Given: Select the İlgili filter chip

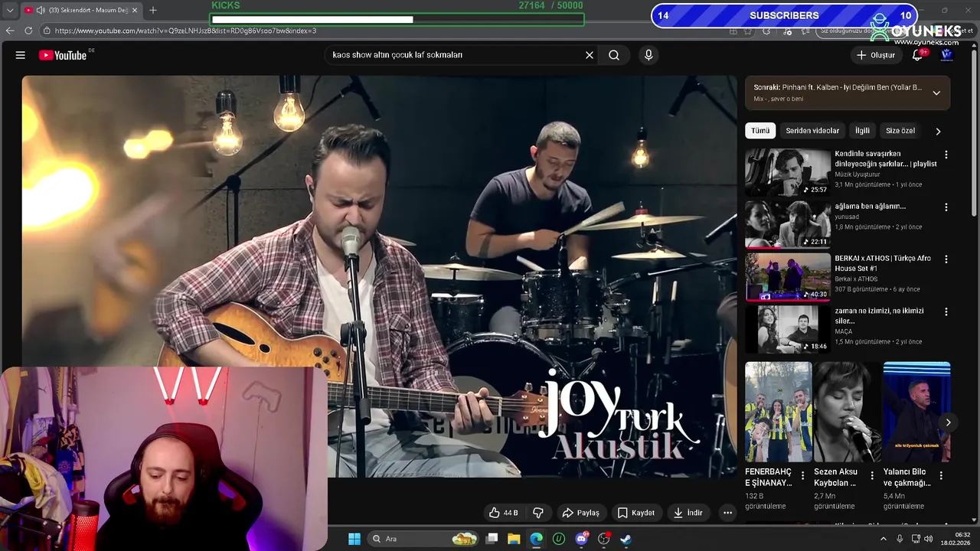Looking at the screenshot, I should [862, 131].
